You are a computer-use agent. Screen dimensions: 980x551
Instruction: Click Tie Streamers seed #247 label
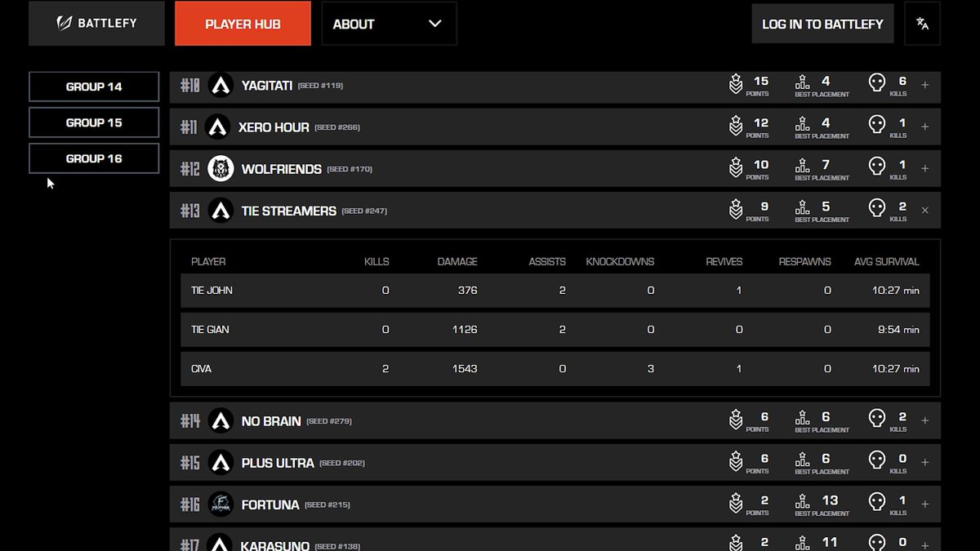(x=364, y=211)
